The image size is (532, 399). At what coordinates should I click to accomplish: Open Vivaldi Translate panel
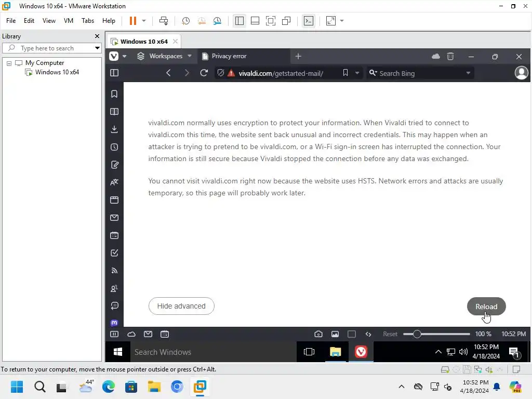click(114, 182)
